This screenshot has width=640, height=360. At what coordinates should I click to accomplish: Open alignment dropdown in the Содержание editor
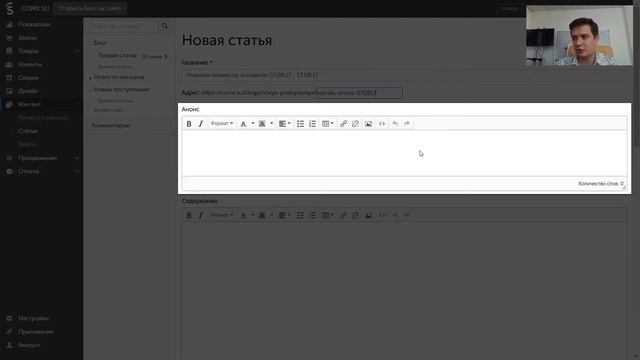point(284,215)
